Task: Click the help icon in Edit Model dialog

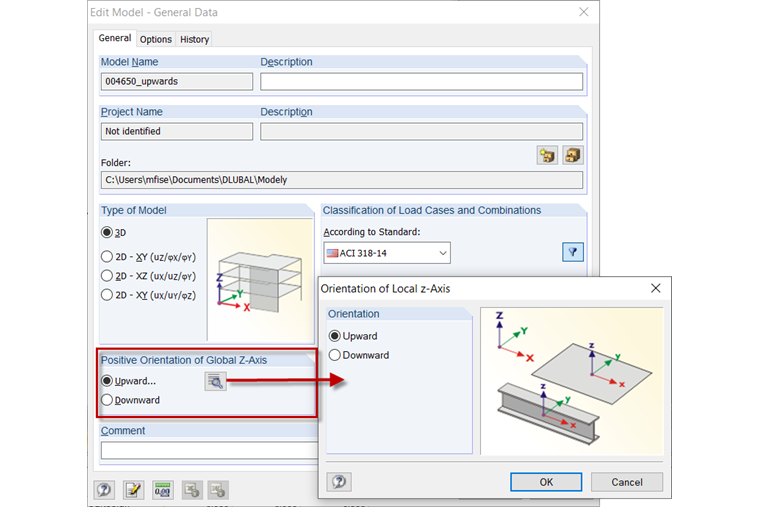Action: pos(104,490)
